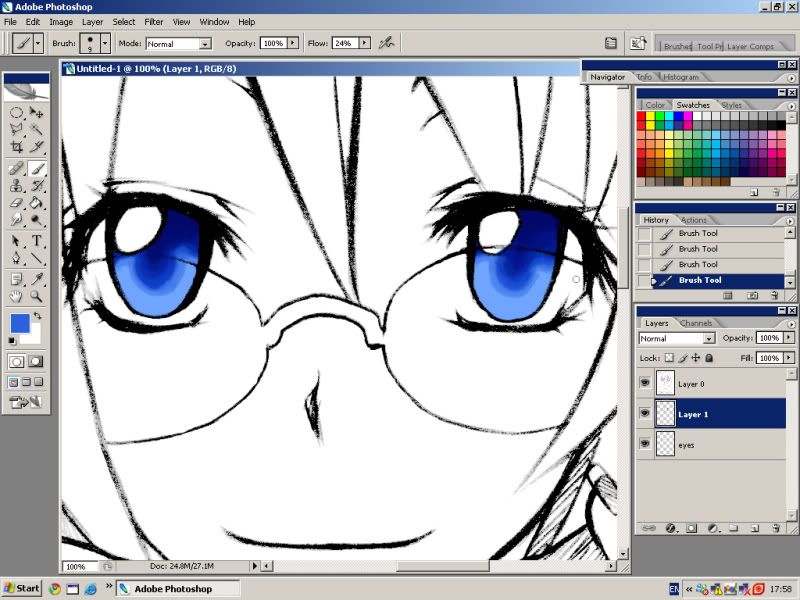The height and width of the screenshot is (600, 800).
Task: Click the Windows Start button
Action: click(x=21, y=589)
